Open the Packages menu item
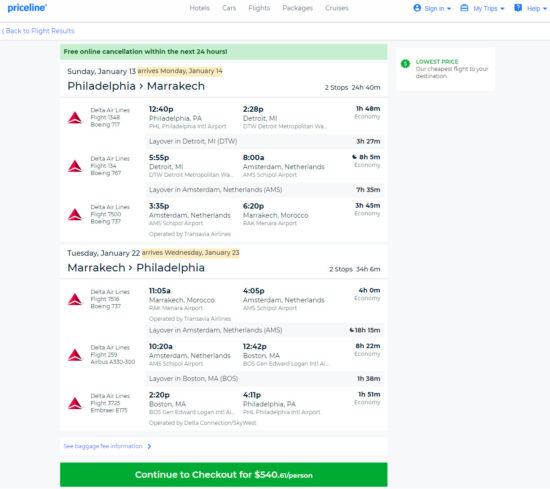Viewport: 550px width, 489px height. click(x=297, y=8)
